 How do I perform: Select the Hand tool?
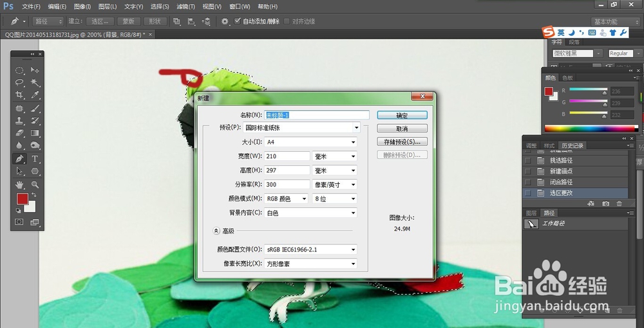[19, 185]
